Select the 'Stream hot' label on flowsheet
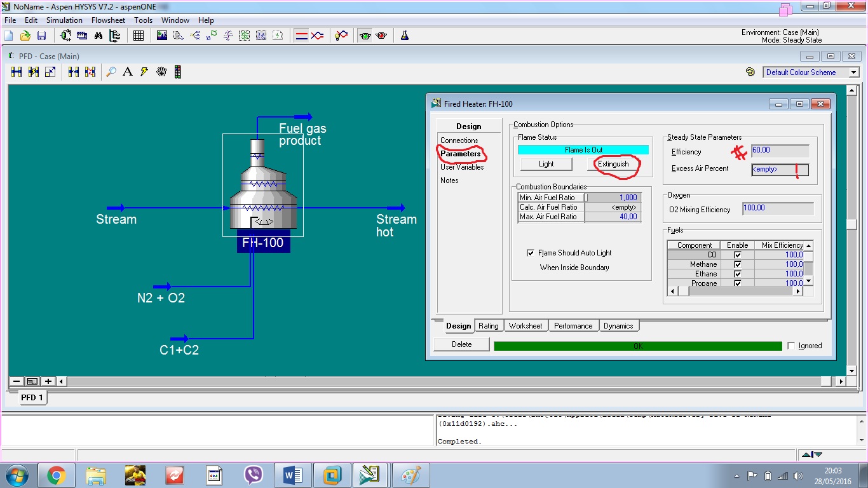 (x=397, y=226)
